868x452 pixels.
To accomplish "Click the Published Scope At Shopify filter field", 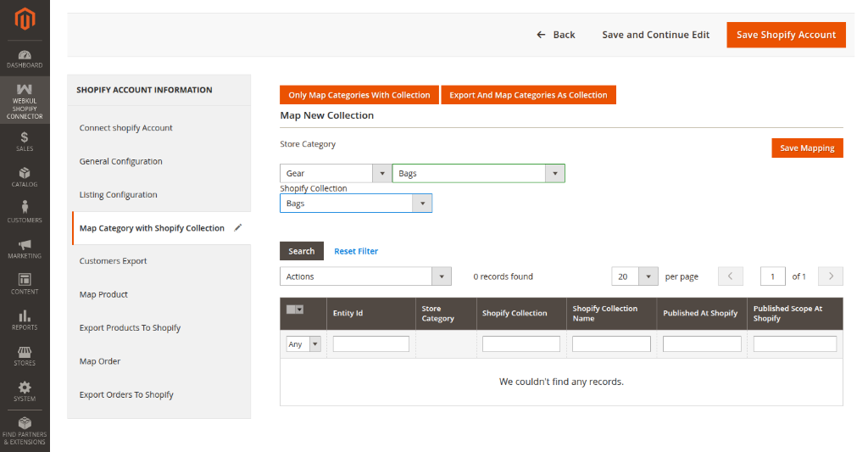I will 795,344.
